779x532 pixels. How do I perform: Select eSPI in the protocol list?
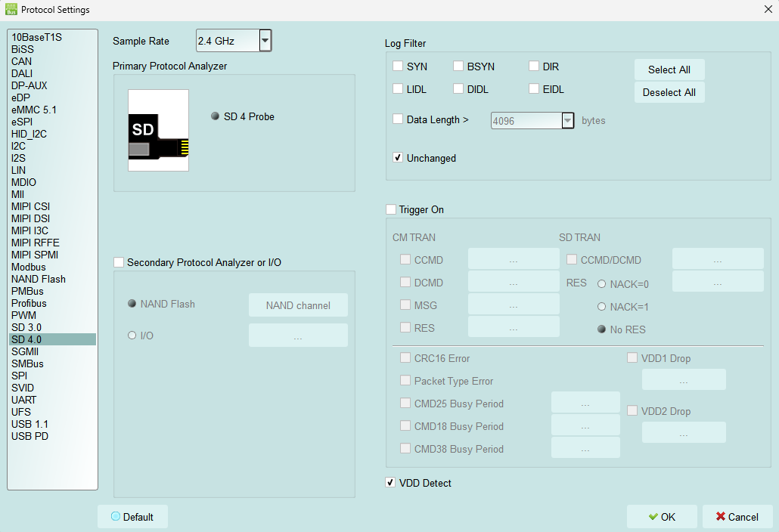(x=53, y=122)
